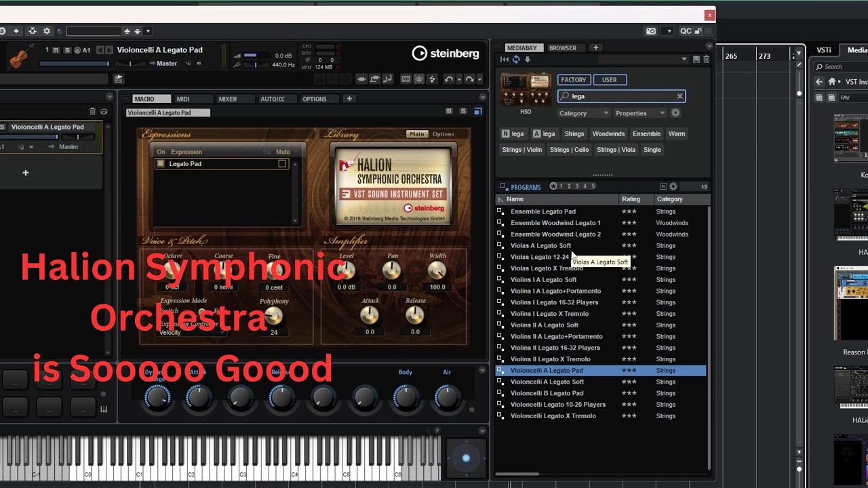Open the Category filter dropdown
Screen dimensions: 868x488
[583, 113]
